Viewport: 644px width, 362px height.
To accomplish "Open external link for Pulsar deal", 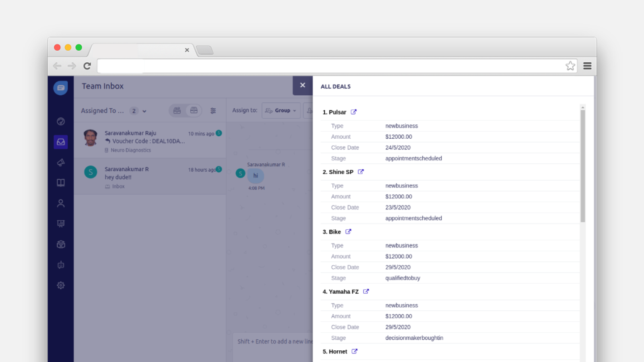I will (353, 112).
